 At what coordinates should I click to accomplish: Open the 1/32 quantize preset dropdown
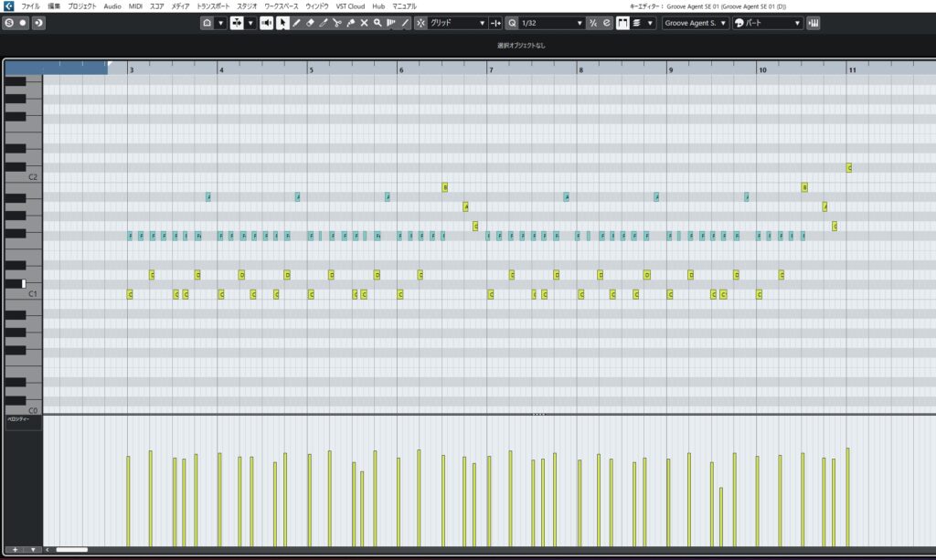[x=551, y=23]
